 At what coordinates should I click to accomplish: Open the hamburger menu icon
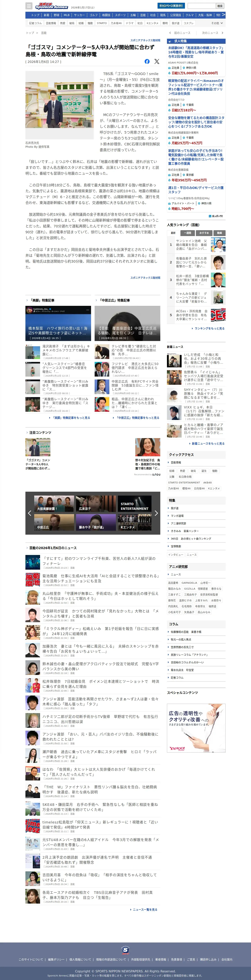pos(29,6)
